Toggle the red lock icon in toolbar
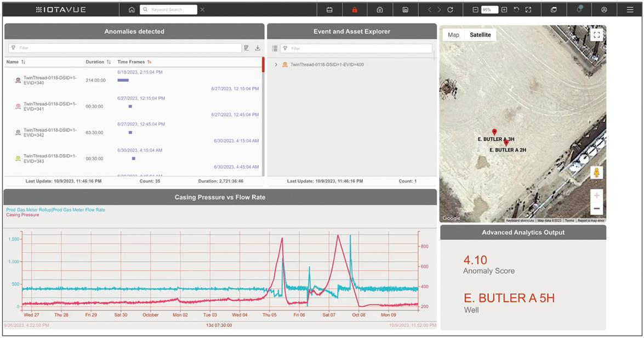The height and width of the screenshot is (338, 644). pos(355,10)
